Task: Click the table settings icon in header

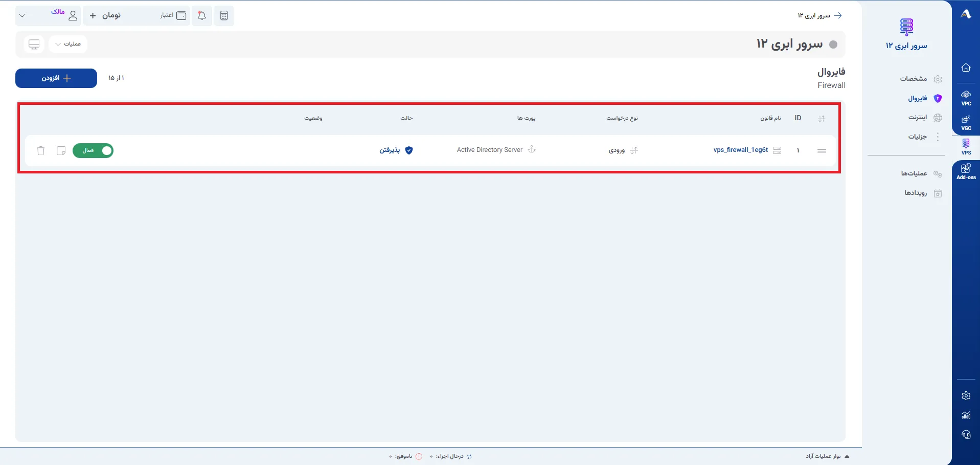Action: (822, 119)
